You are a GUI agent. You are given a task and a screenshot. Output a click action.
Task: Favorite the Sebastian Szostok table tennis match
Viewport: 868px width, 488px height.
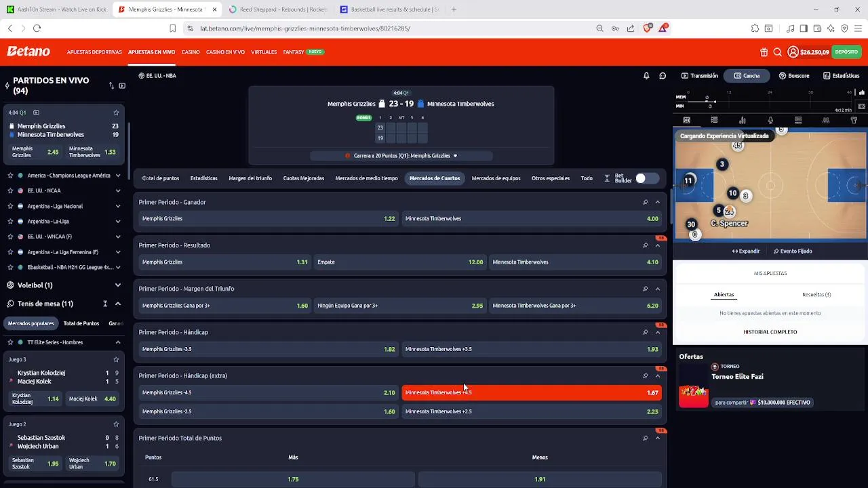[x=116, y=424]
